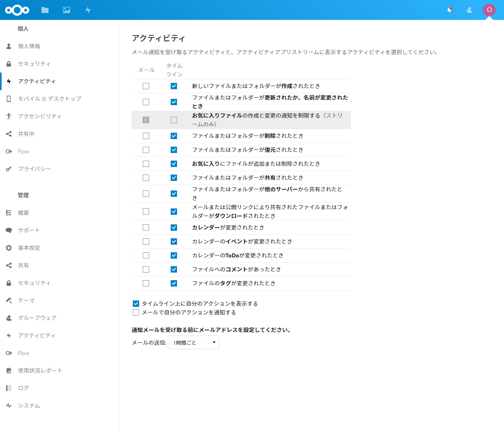Open admin グループウェア settings
The image size is (504, 430).
point(60,318)
